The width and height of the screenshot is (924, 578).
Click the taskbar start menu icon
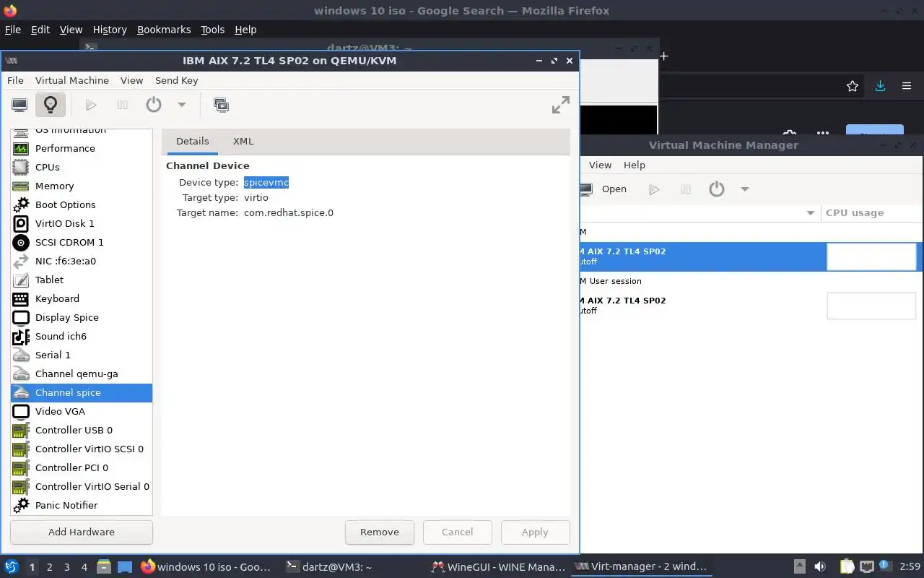coord(11,567)
